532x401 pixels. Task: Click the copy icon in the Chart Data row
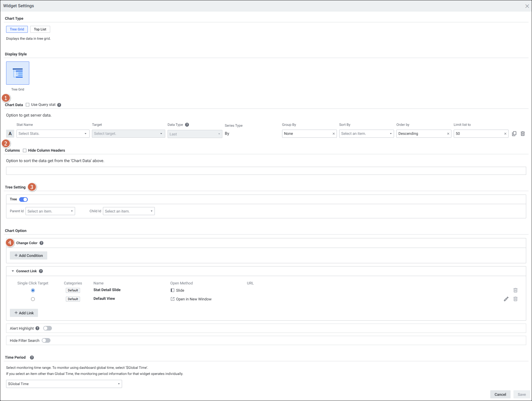pos(514,134)
